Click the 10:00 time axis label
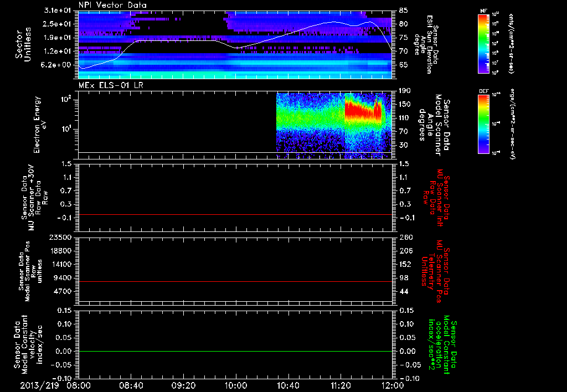The width and height of the screenshot is (567, 392). click(x=236, y=385)
